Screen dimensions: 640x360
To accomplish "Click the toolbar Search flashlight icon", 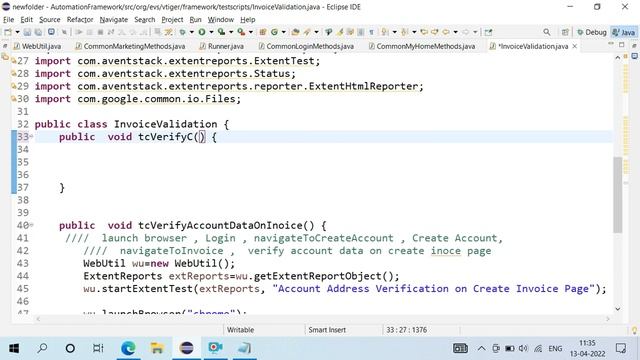I will pos(307,32).
